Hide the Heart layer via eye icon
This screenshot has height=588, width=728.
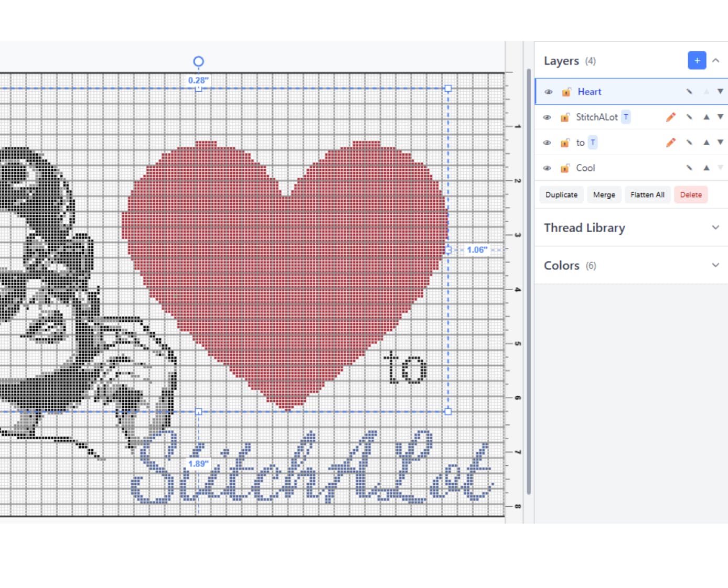[549, 92]
